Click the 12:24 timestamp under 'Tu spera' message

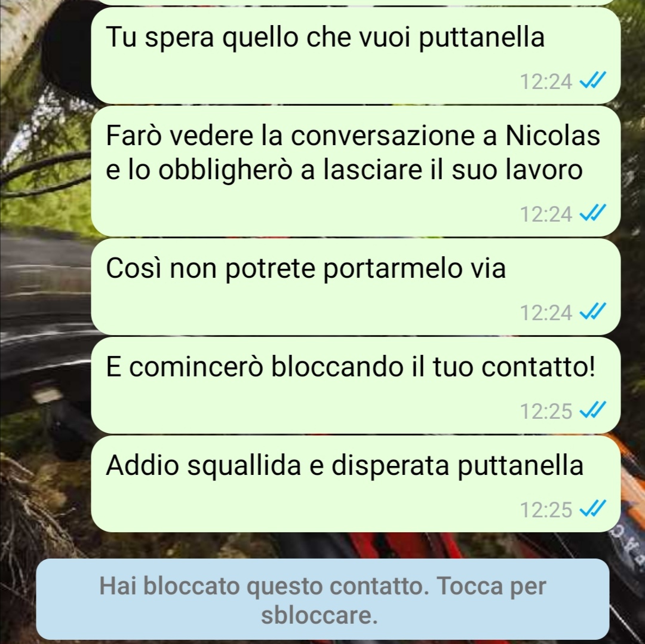(546, 81)
